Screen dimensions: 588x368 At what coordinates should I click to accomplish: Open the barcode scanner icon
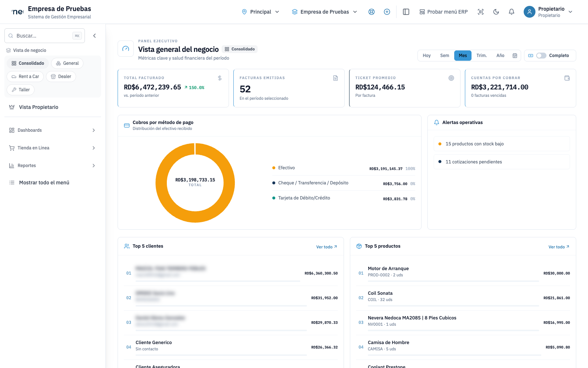tap(481, 12)
